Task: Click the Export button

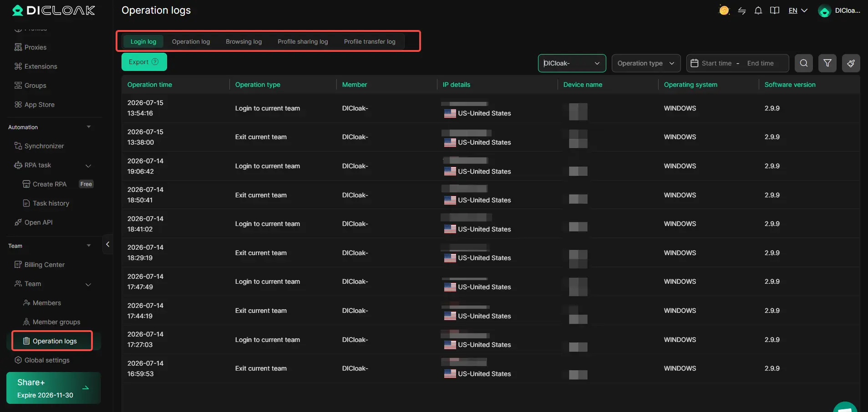Action: click(144, 62)
